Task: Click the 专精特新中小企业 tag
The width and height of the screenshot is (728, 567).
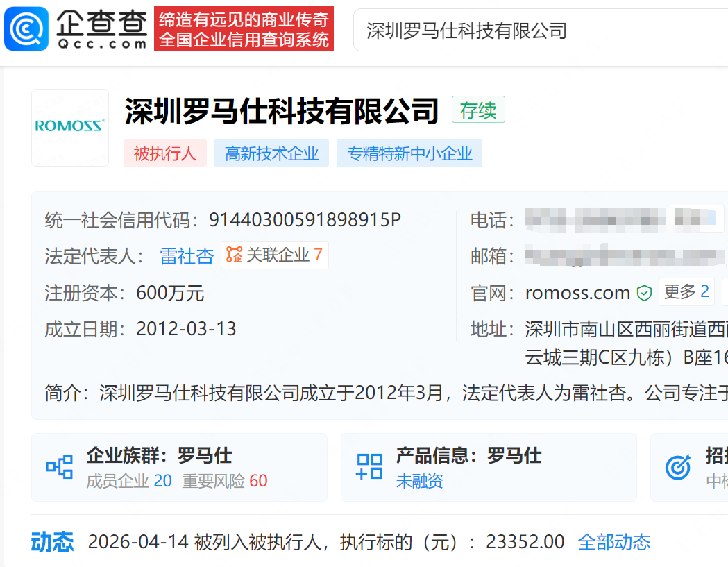Action: pyautogui.click(x=409, y=153)
